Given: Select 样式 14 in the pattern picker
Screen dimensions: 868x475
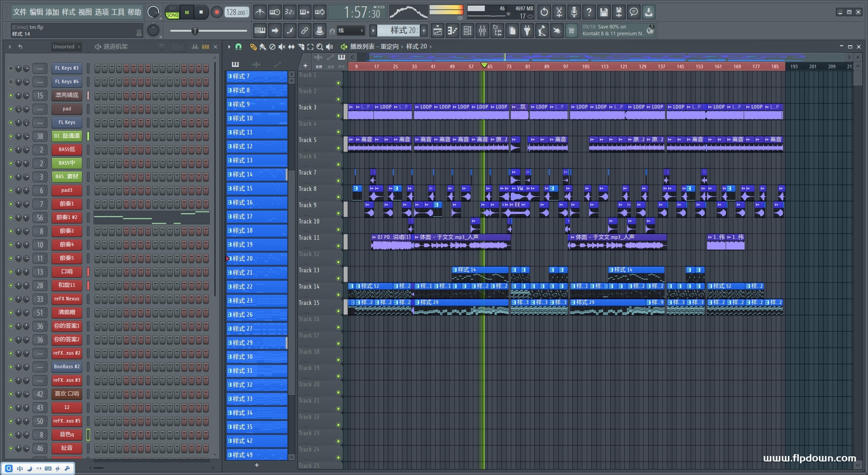Looking at the screenshot, I should coord(256,175).
